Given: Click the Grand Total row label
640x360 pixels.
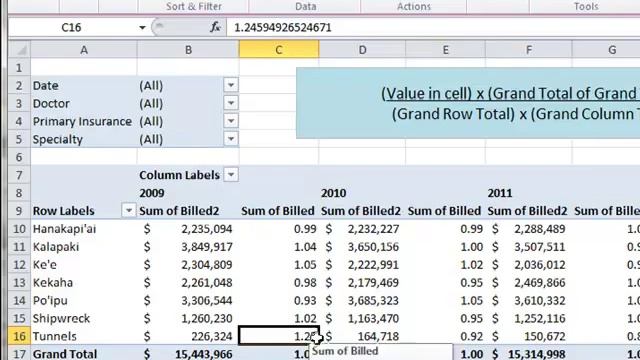Looking at the screenshot, I should coord(65,354).
